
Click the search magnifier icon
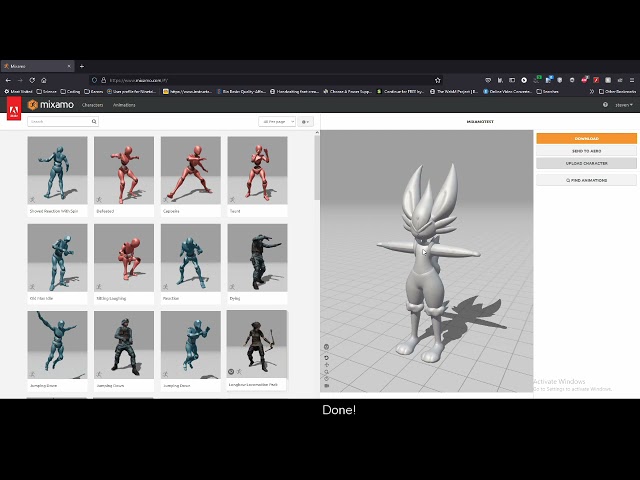[x=94, y=121]
